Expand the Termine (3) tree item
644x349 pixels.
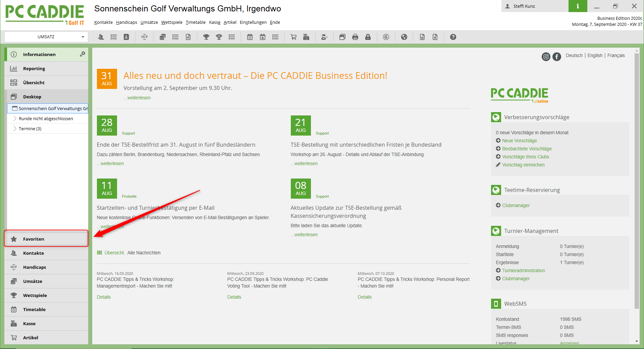click(x=15, y=129)
